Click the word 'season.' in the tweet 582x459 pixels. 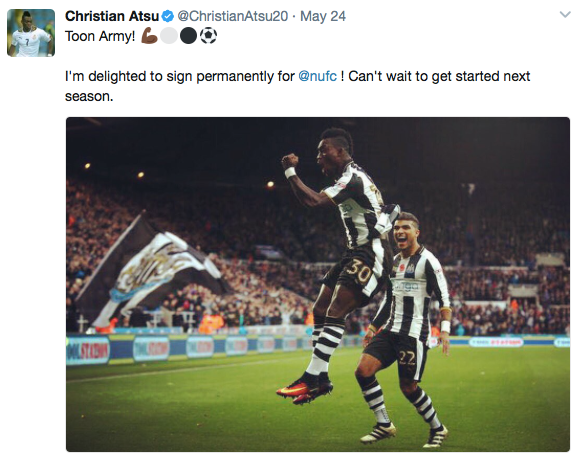tap(89, 96)
